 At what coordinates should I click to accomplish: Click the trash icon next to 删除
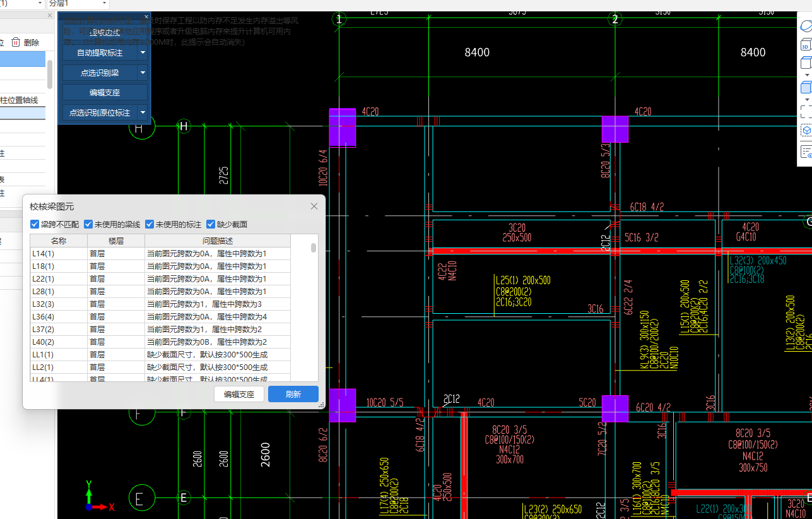pos(16,42)
